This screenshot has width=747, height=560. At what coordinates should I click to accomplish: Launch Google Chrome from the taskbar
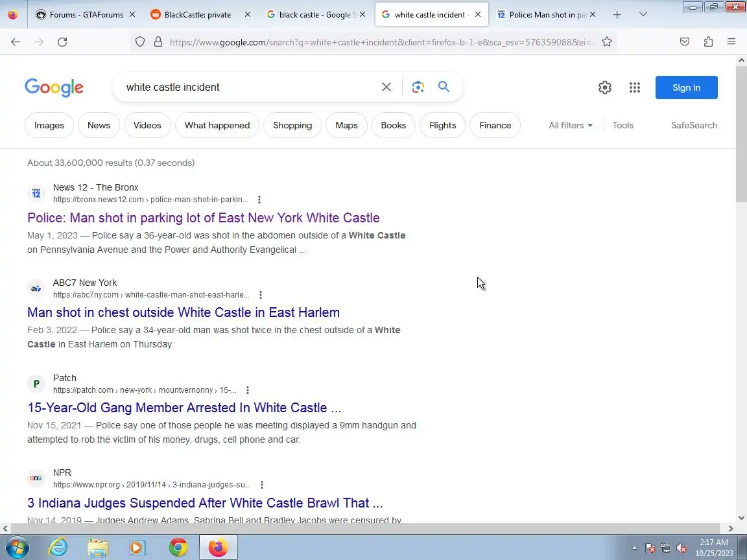[178, 547]
